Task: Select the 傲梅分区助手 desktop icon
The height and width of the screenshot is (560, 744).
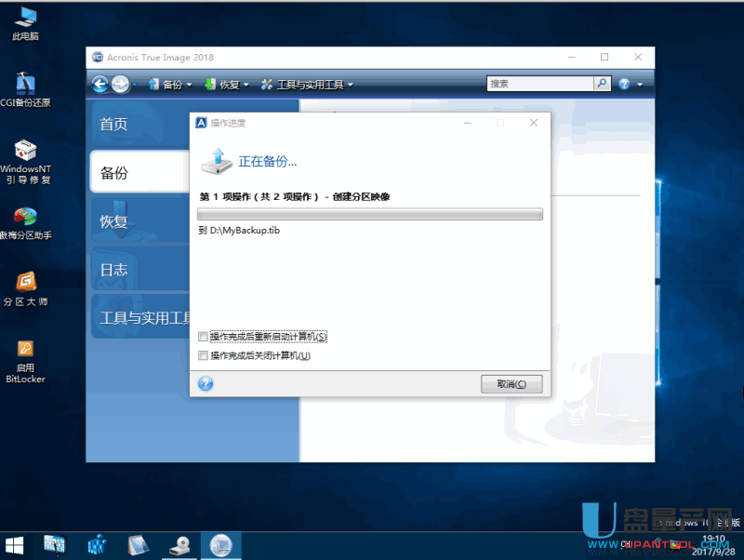Action: (x=26, y=223)
